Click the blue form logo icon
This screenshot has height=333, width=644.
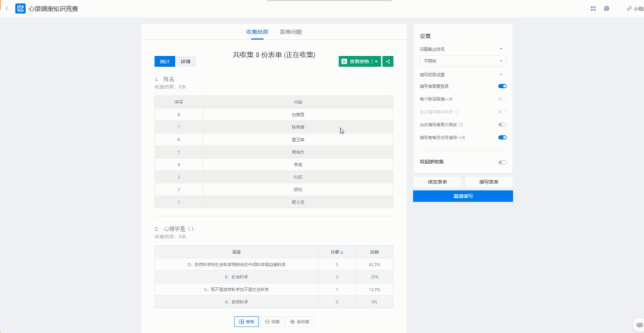[x=20, y=9]
